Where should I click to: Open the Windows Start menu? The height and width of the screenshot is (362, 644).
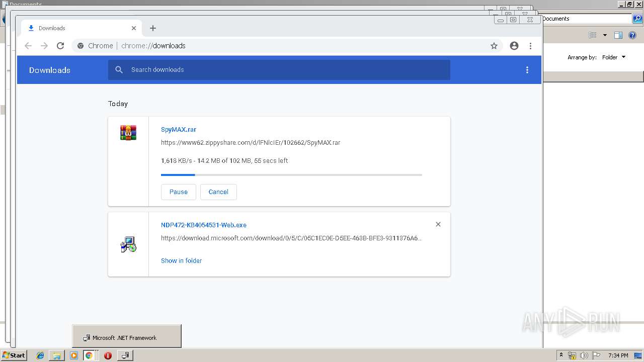[x=14, y=355]
